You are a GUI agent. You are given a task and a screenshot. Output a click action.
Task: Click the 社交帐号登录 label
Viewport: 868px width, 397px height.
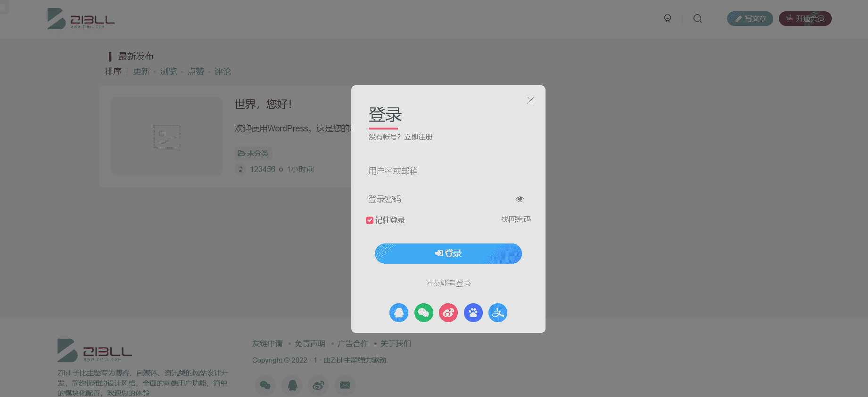(448, 283)
